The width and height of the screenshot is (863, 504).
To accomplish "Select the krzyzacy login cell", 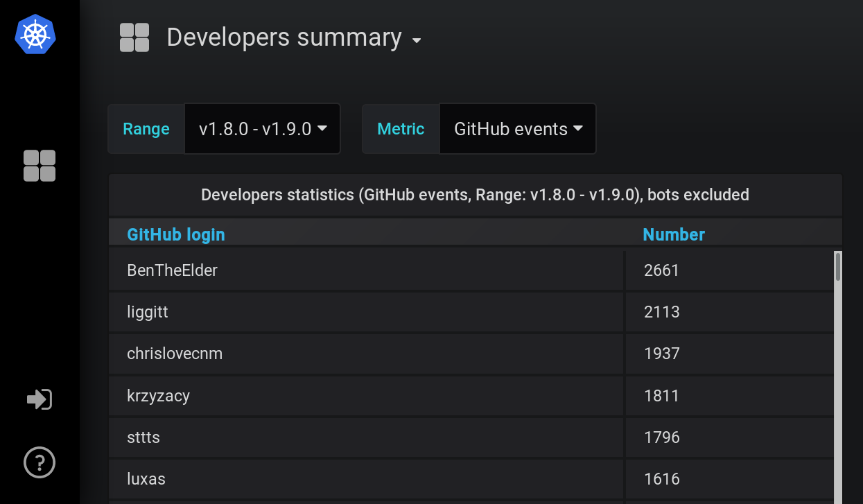I will [x=366, y=396].
